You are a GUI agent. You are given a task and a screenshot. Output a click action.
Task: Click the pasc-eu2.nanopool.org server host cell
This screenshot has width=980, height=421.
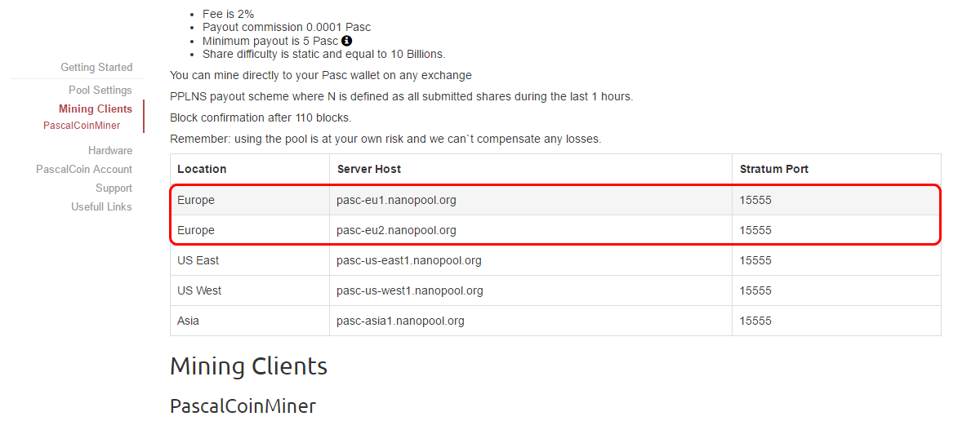[x=531, y=230]
